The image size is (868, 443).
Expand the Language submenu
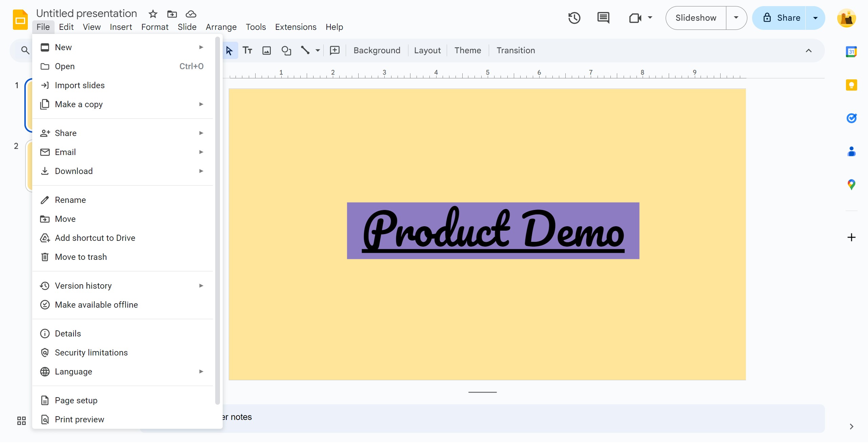click(x=122, y=371)
